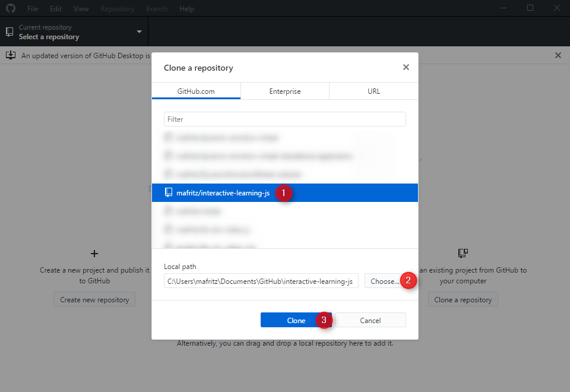Click the update download icon in banner

click(x=11, y=55)
